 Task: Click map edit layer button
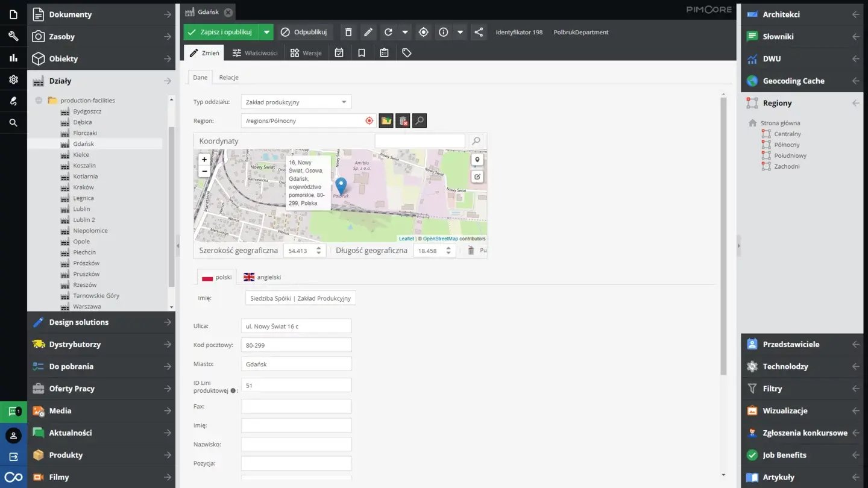[x=477, y=177]
